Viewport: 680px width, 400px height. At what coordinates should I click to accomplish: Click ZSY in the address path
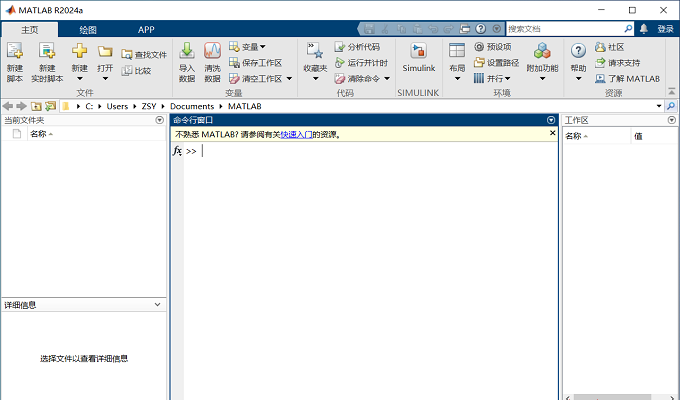148,106
